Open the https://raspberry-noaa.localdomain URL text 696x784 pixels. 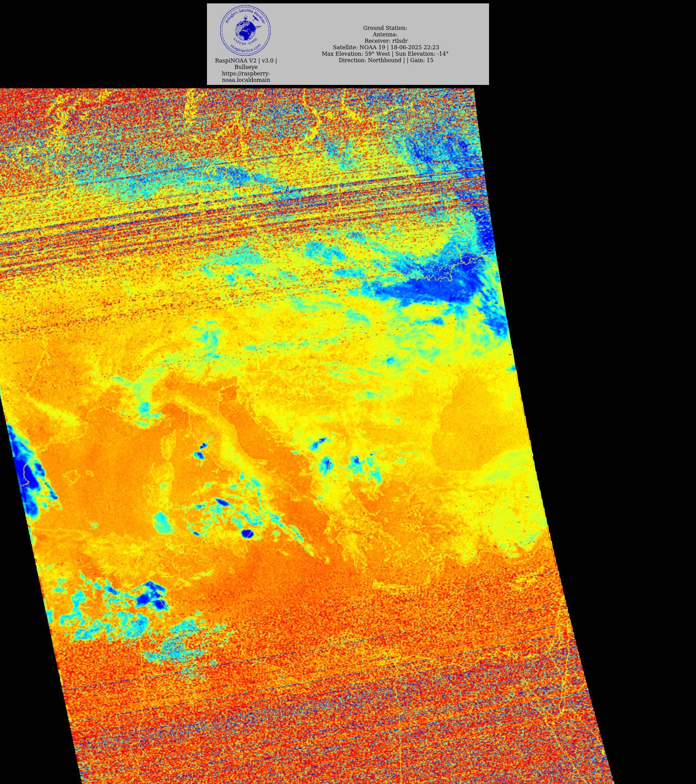click(x=246, y=77)
